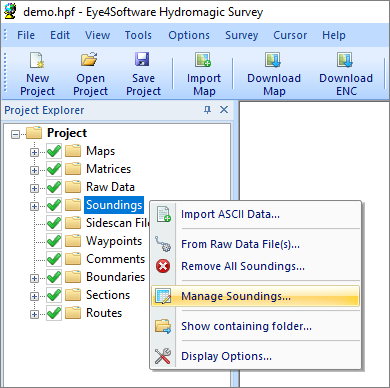Open the Help menu

click(334, 35)
